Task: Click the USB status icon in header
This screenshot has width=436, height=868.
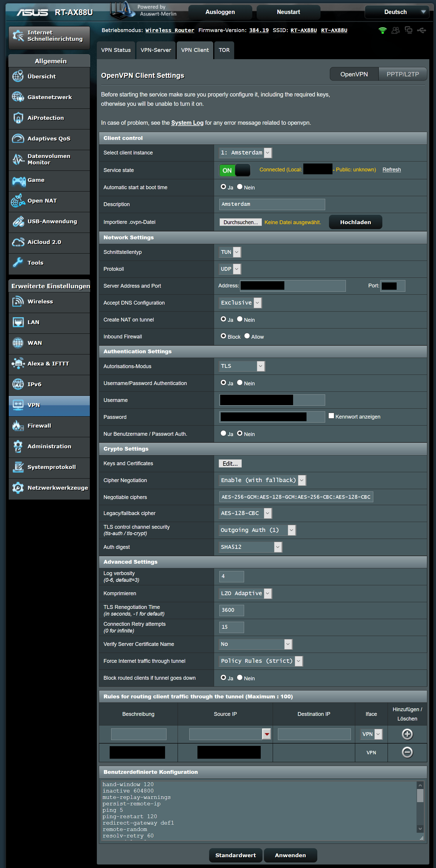Action: click(x=421, y=30)
